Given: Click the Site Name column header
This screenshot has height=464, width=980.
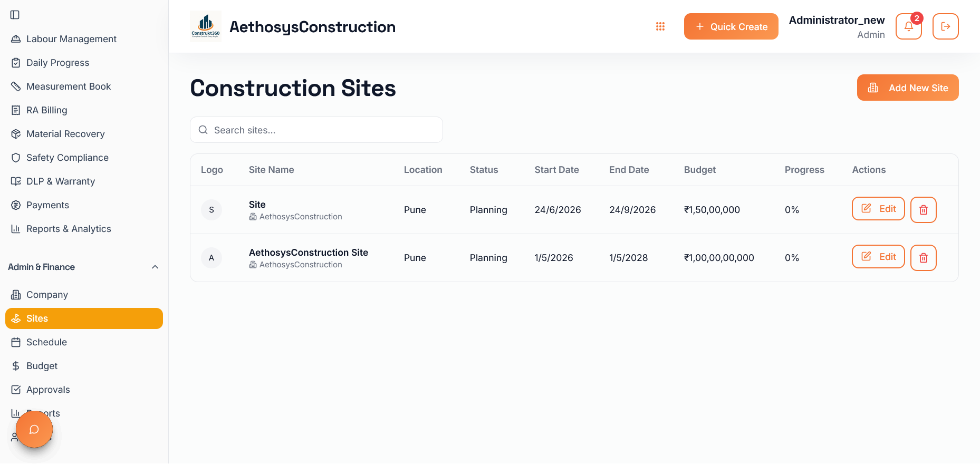Looking at the screenshot, I should [272, 170].
